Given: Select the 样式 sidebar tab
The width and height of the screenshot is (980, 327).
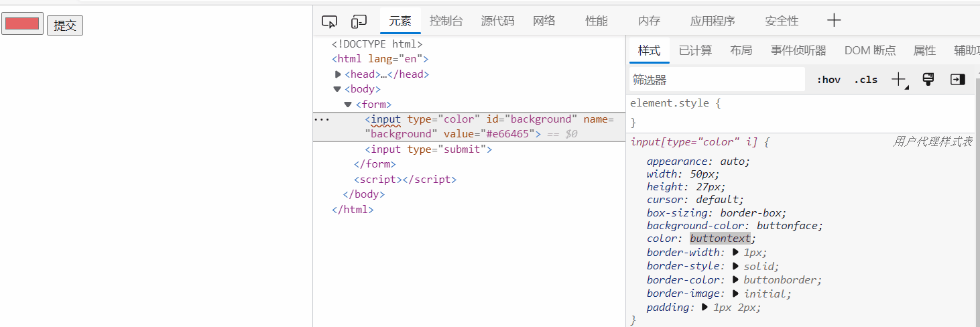Looking at the screenshot, I should point(649,50).
